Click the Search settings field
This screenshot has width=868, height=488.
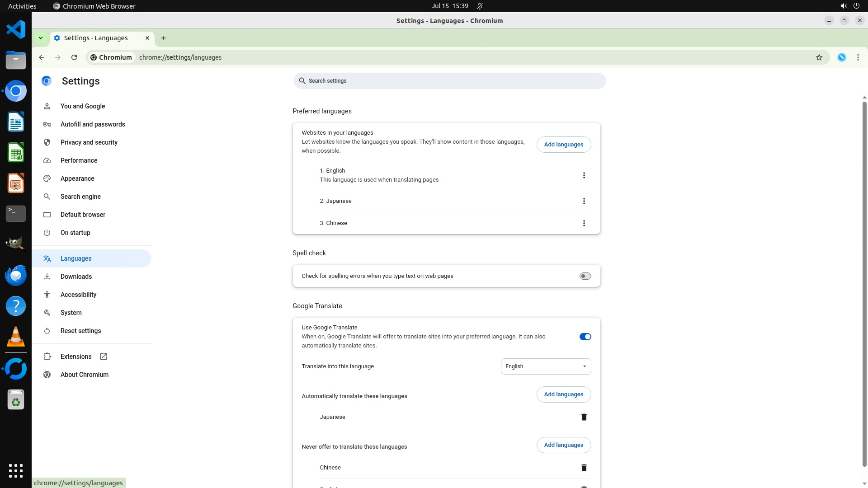pyautogui.click(x=449, y=81)
